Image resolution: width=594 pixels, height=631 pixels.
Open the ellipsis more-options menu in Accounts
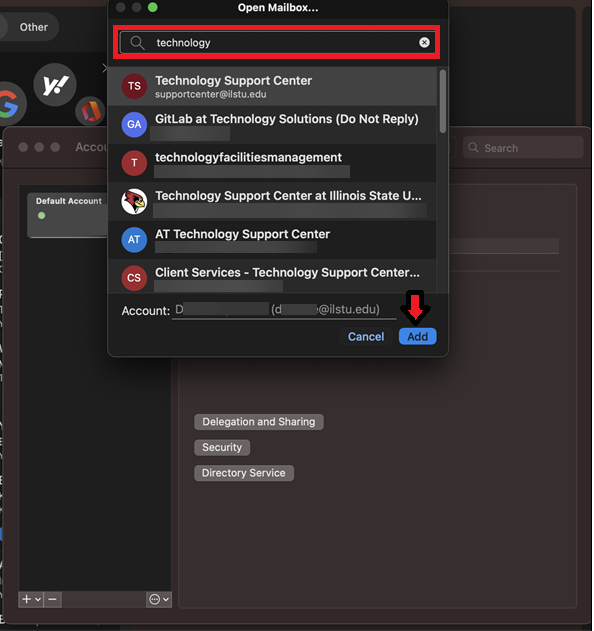pos(159,599)
